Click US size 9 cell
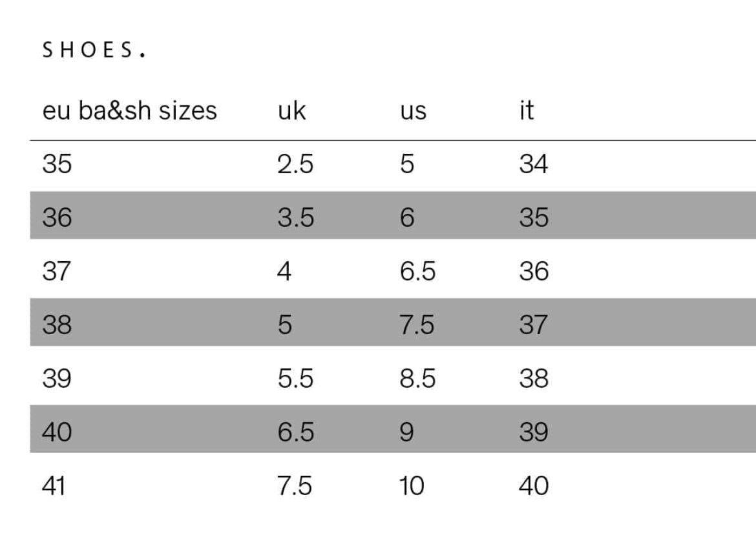This screenshot has width=756, height=541. 406,432
